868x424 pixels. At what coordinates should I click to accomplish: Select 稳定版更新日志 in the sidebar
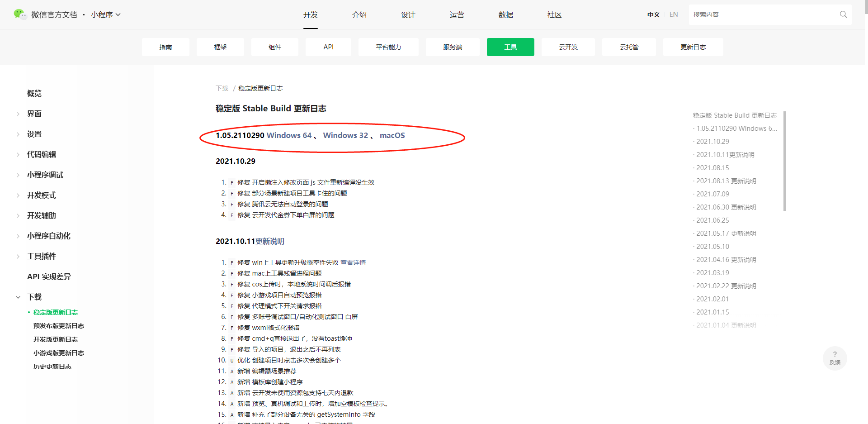(x=56, y=312)
